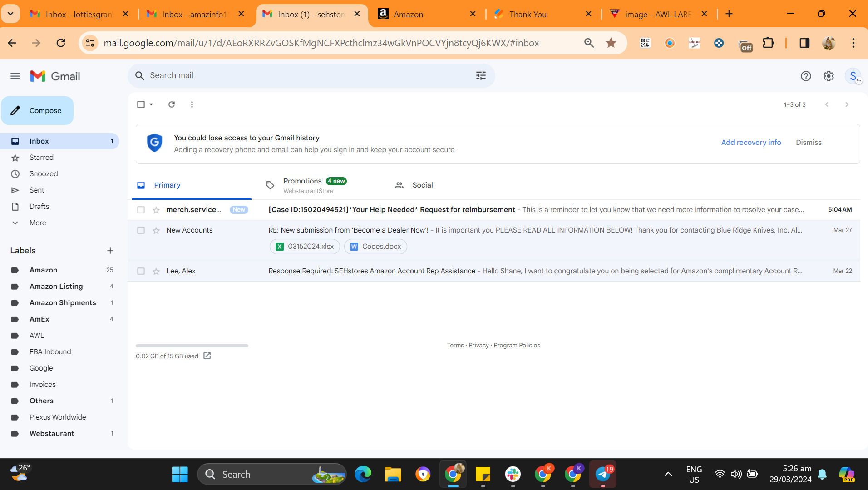Image resolution: width=868 pixels, height=490 pixels.
Task: Open the 03152024.xlsx attachment
Action: (305, 247)
